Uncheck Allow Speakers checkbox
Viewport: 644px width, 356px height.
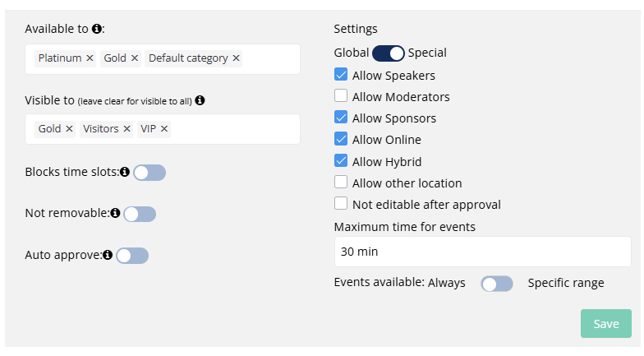[x=341, y=75]
